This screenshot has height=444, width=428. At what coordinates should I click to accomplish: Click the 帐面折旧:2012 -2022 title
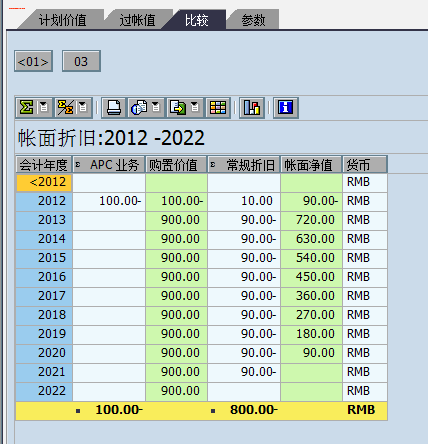(111, 138)
